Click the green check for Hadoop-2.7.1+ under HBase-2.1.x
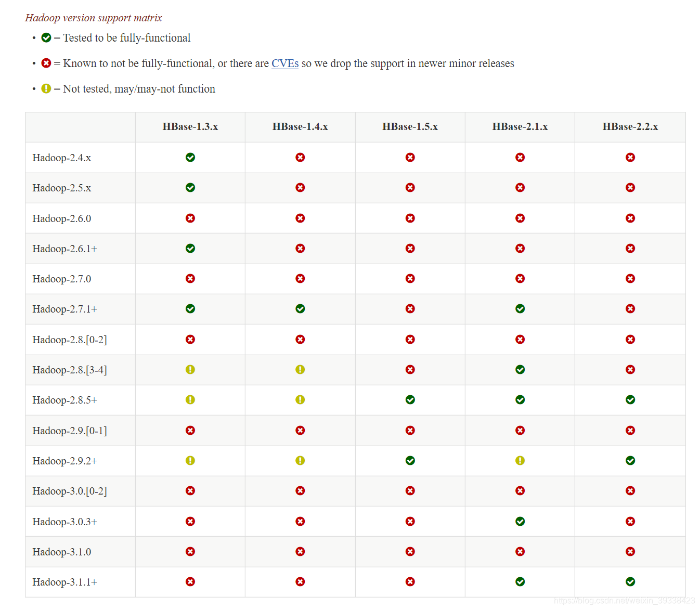 tap(520, 308)
